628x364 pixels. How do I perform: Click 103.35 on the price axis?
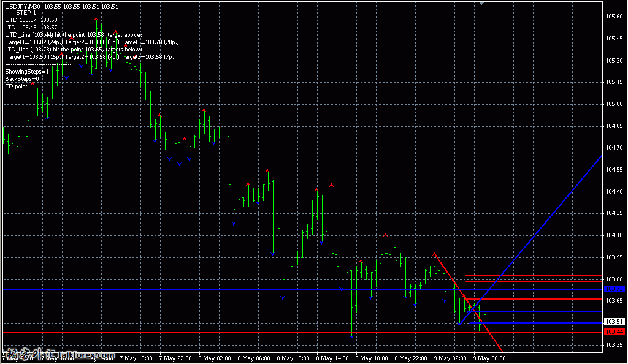tap(615, 344)
